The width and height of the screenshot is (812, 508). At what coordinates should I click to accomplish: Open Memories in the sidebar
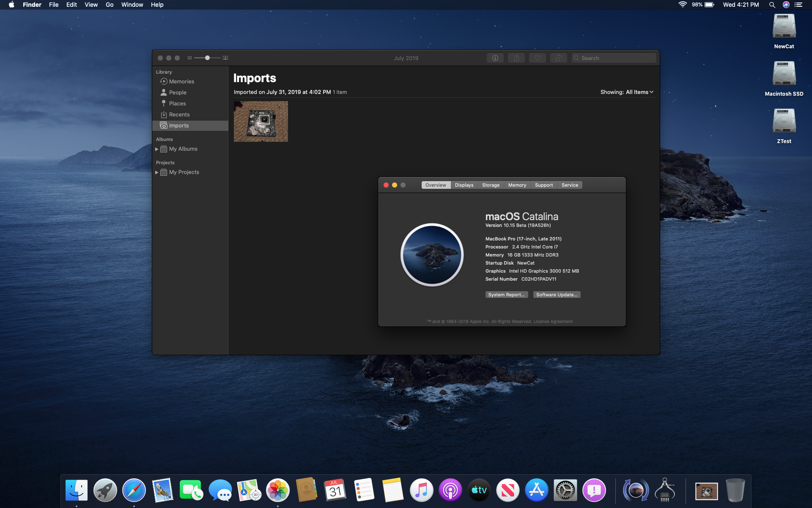[181, 81]
